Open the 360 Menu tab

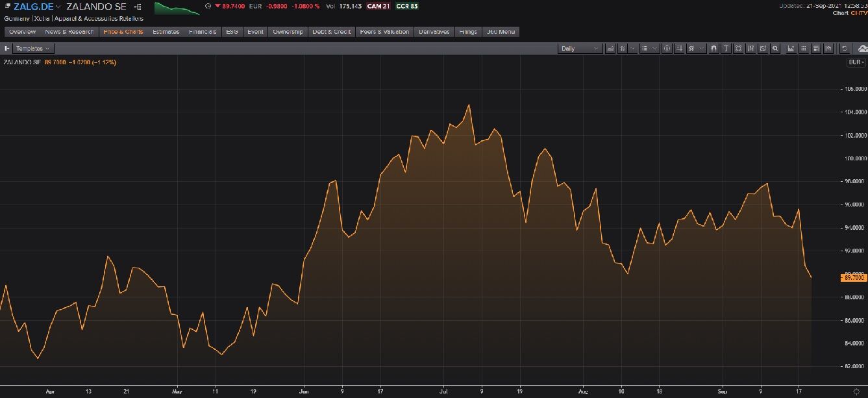point(501,32)
